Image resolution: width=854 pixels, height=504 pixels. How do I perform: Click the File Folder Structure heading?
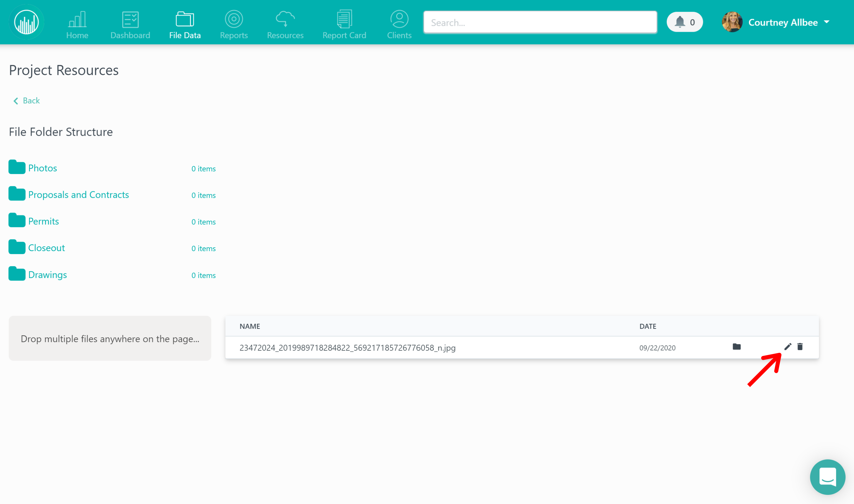click(61, 132)
